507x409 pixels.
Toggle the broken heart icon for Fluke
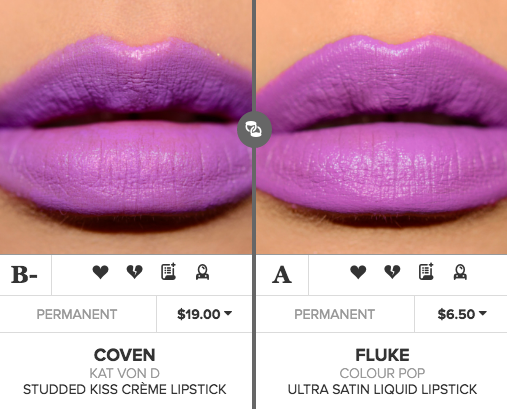(x=392, y=272)
